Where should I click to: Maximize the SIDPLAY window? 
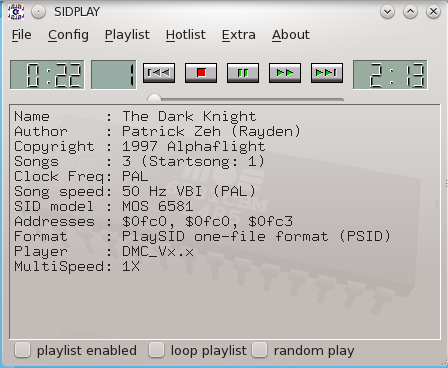410,12
